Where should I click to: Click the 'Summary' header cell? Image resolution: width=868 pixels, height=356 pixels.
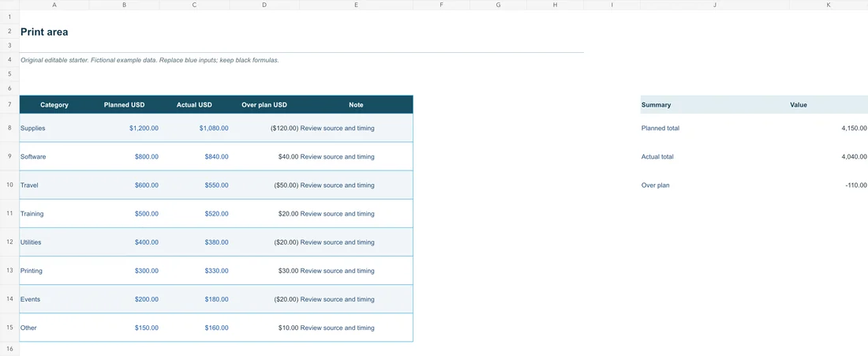[715, 105]
